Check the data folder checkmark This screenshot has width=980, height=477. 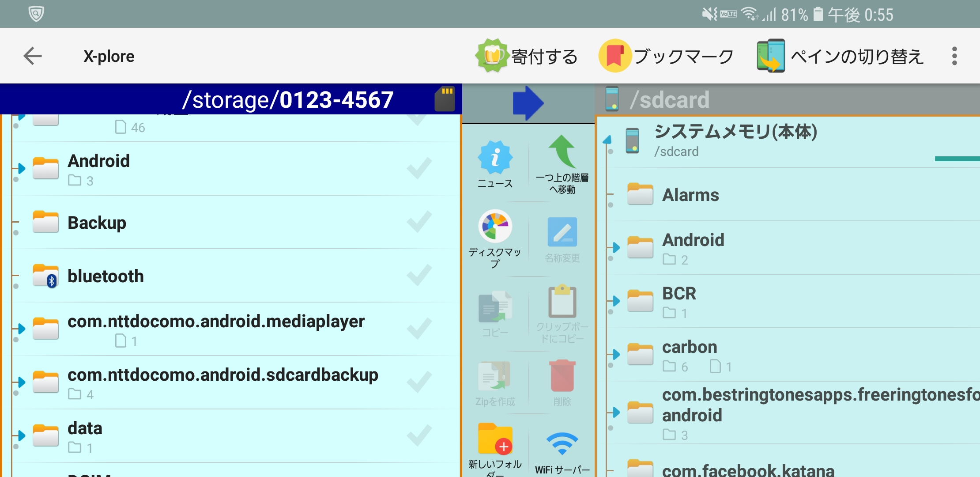click(x=419, y=435)
